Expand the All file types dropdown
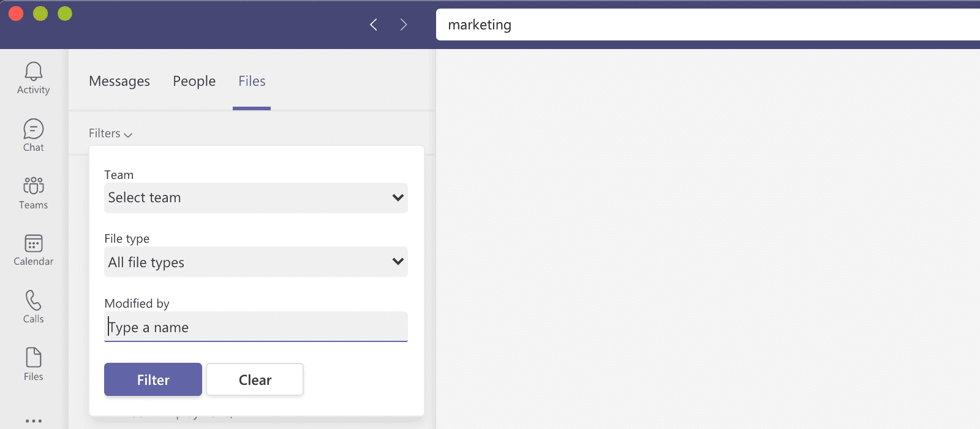The height and width of the screenshot is (429, 980). coord(255,262)
